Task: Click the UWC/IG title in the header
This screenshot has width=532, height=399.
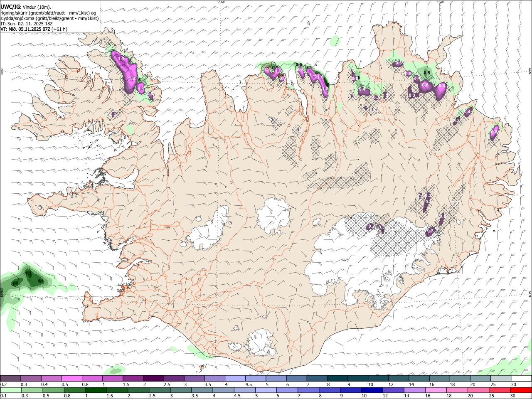Action: [10, 7]
